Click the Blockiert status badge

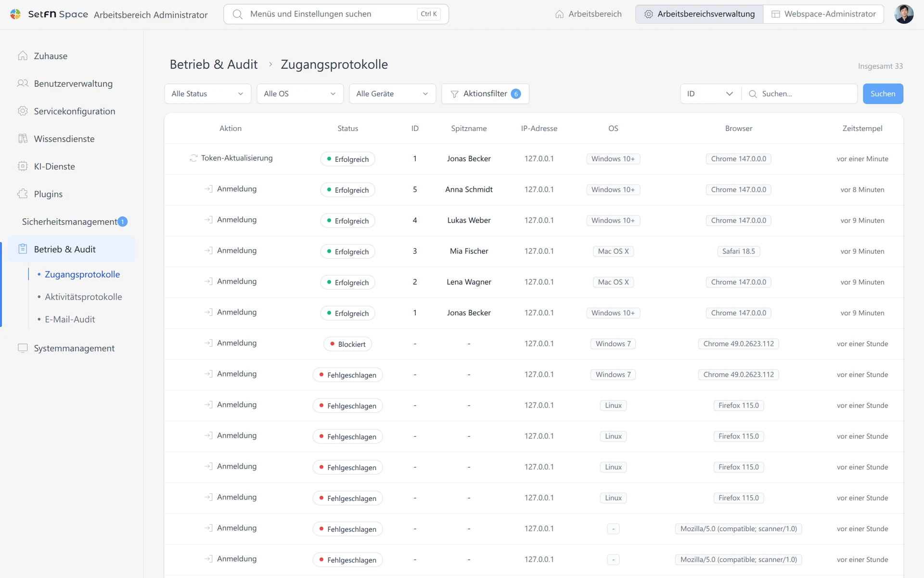pos(347,344)
